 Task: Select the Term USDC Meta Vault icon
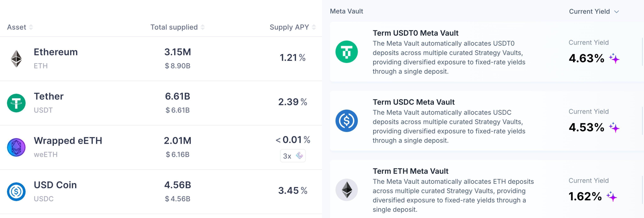347,121
